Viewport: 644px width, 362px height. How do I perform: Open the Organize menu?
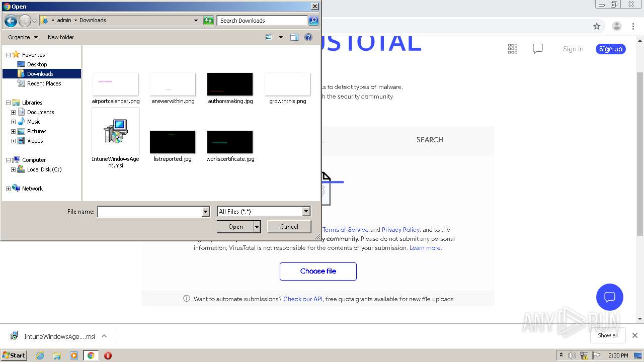click(x=23, y=37)
